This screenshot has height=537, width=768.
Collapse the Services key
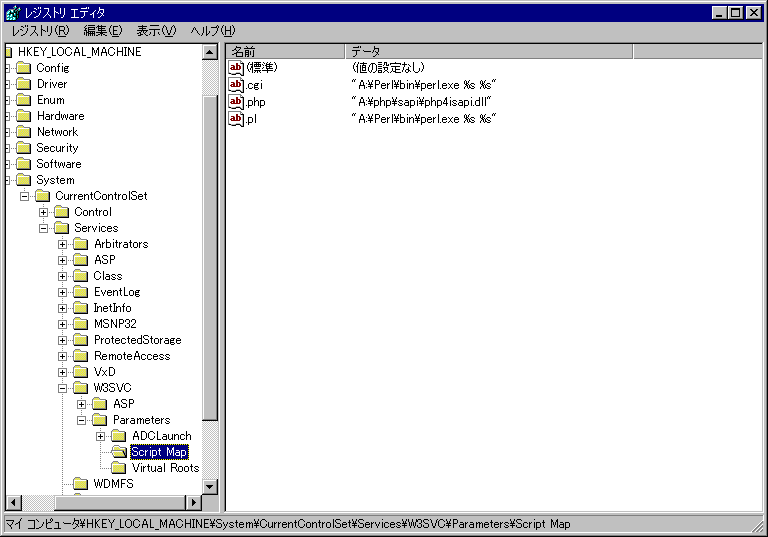pyautogui.click(x=43, y=228)
